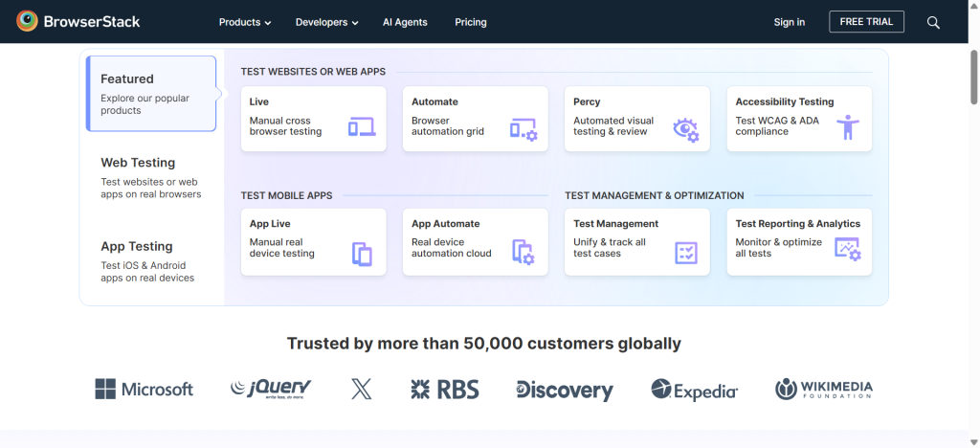980x448 pixels.
Task: Click the App Live phones icon
Action: click(362, 255)
